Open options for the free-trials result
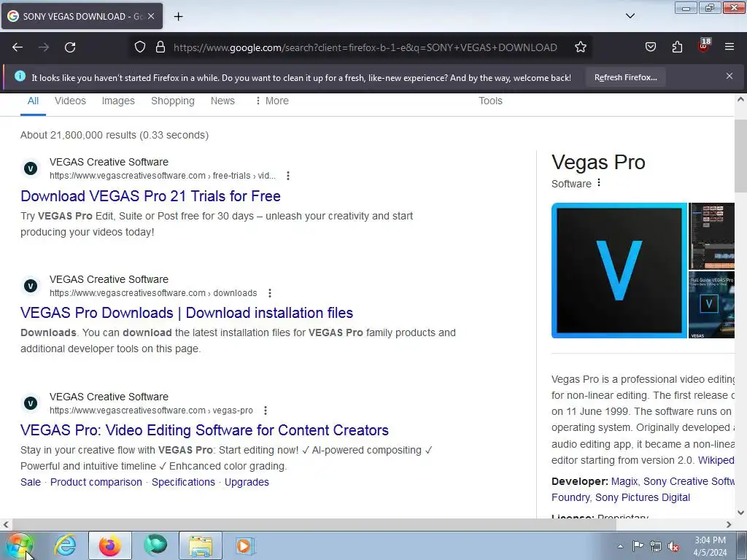This screenshot has width=747, height=560. (287, 176)
